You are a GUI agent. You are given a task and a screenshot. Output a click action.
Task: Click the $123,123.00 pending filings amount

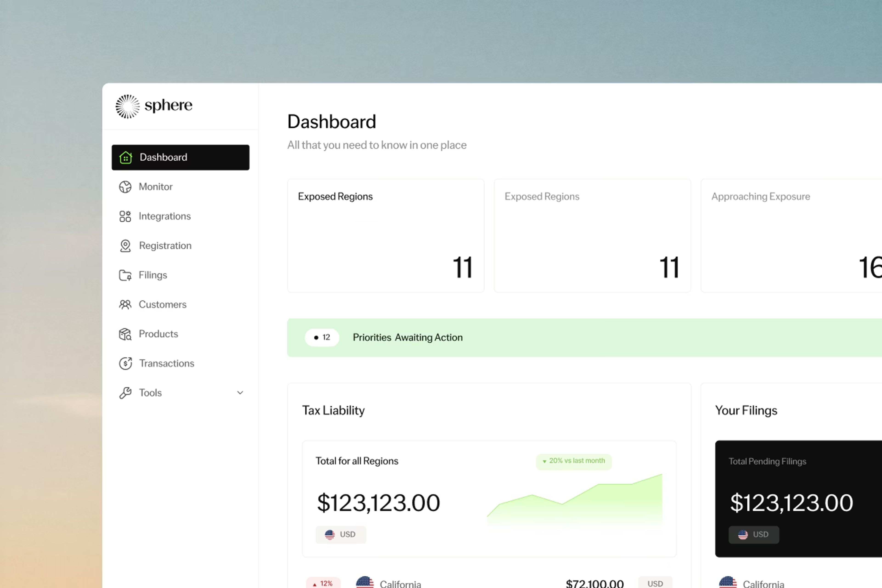click(792, 503)
